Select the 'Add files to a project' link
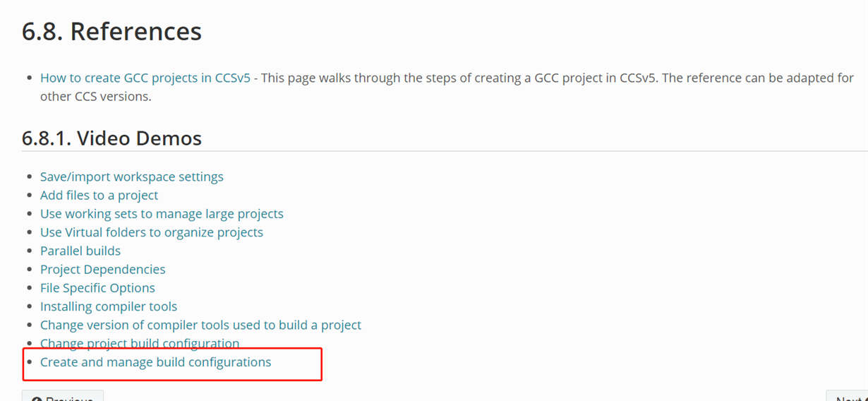Screen dimensions: 868x401 (99, 195)
